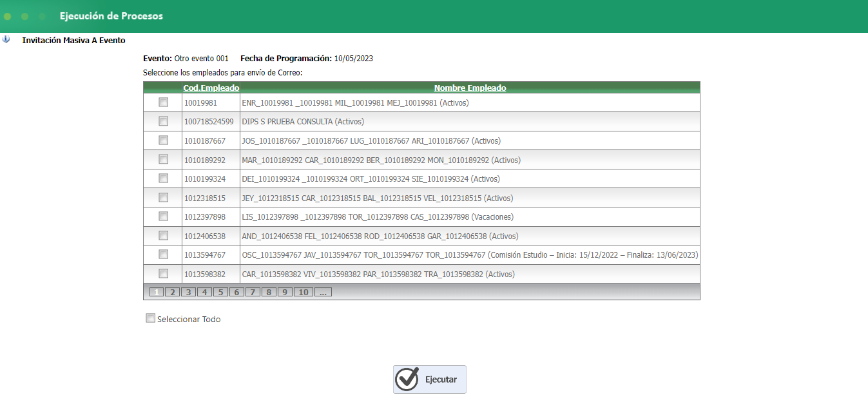The image size is (868, 404).
Task: Check the box for employee 10019981
Action: pos(164,102)
